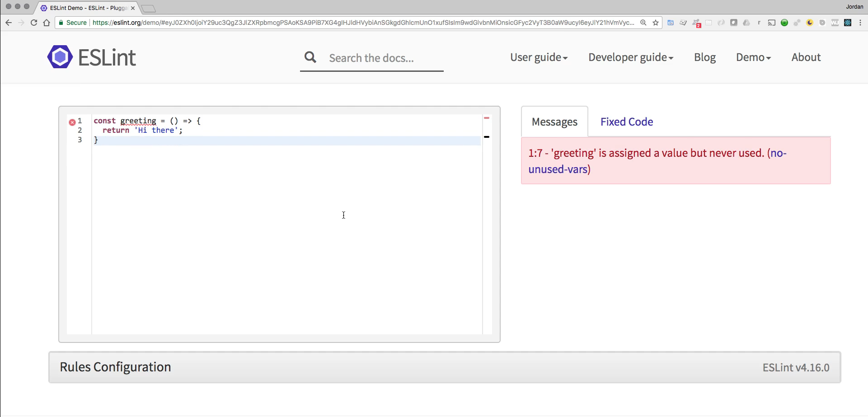Click the ESLint v4.16.0 version text

tap(796, 368)
